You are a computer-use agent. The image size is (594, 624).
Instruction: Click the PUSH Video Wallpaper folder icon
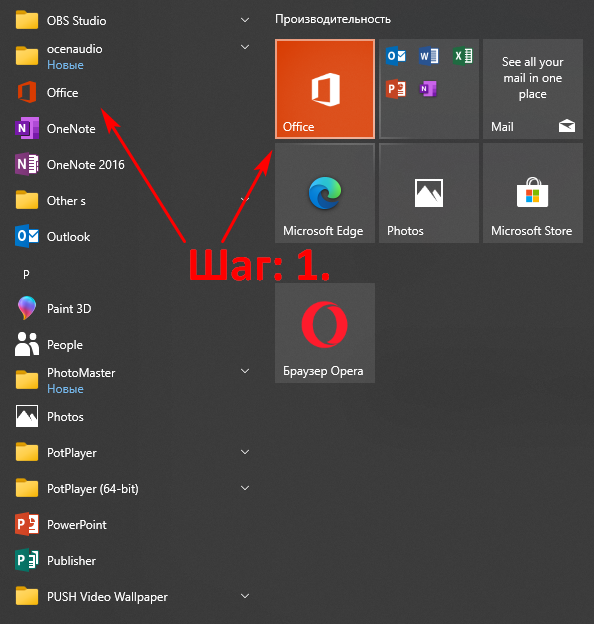27,596
